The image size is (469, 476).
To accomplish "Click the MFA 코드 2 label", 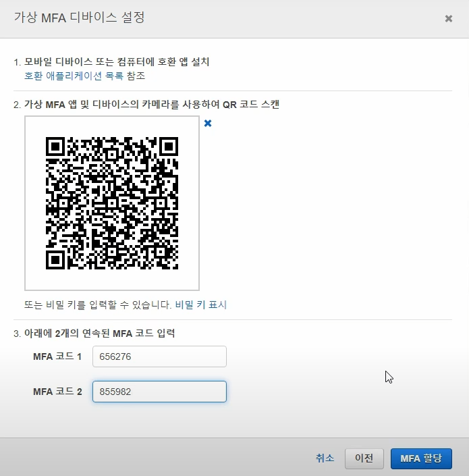I will (x=57, y=392).
